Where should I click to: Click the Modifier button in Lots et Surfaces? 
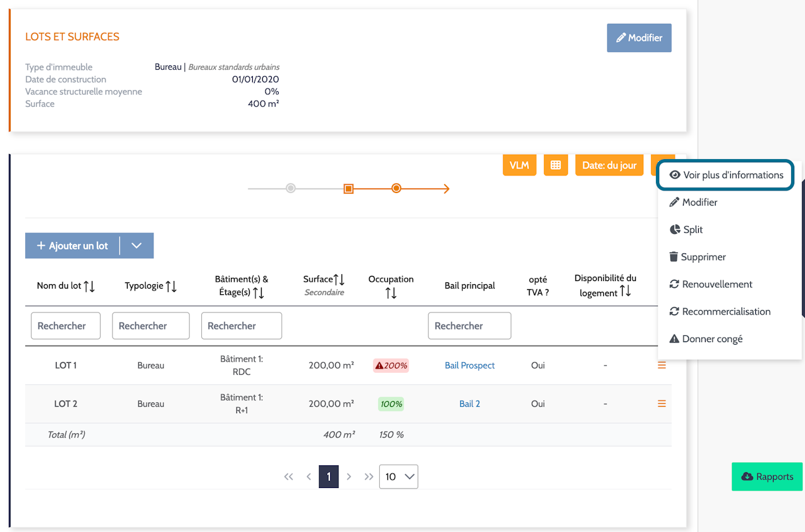pos(639,38)
